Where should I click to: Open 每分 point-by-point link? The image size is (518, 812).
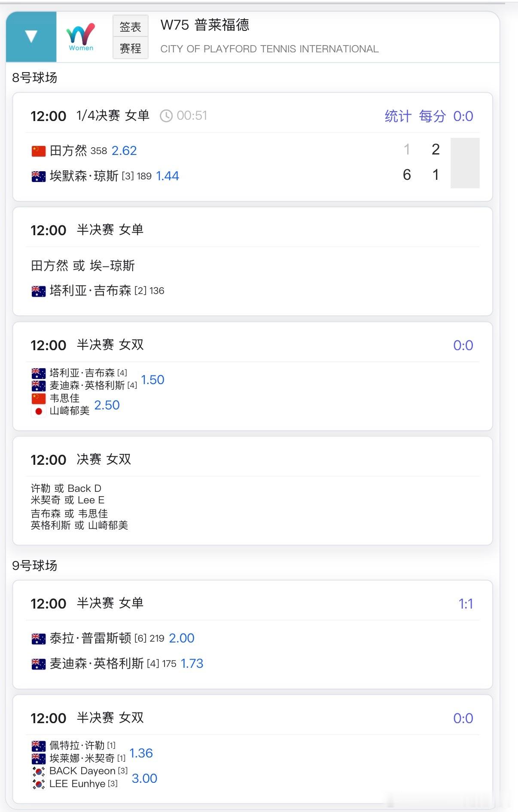(432, 116)
